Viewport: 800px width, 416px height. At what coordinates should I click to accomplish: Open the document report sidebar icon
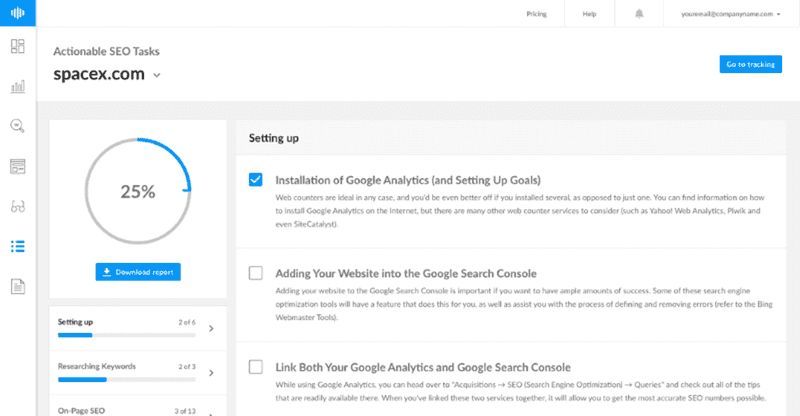[17, 287]
